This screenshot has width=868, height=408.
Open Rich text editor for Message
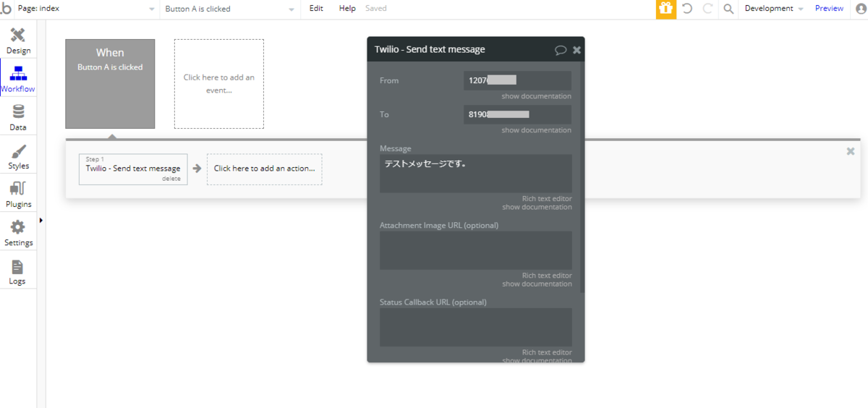coord(547,198)
